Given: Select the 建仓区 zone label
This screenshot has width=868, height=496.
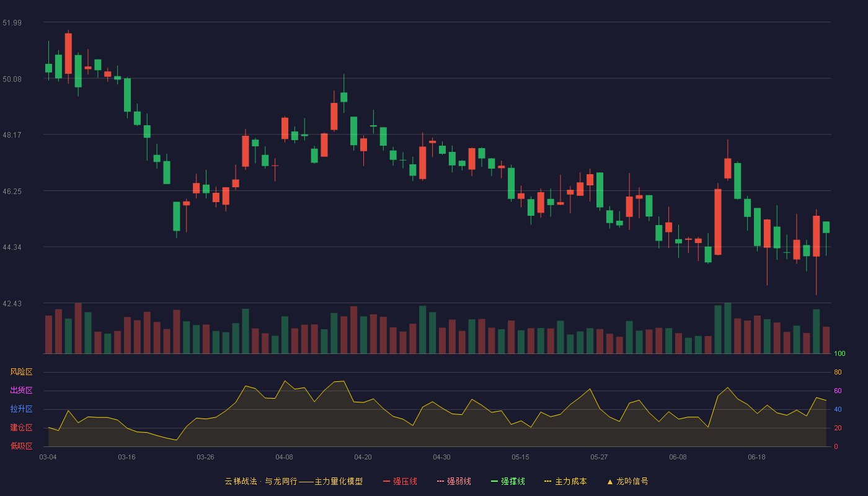Looking at the screenshot, I should pos(22,428).
